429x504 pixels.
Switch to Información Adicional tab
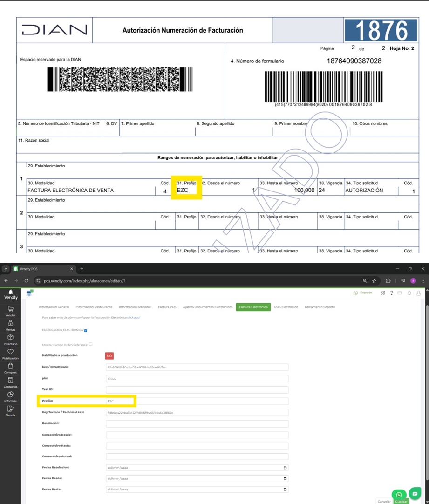(135, 307)
